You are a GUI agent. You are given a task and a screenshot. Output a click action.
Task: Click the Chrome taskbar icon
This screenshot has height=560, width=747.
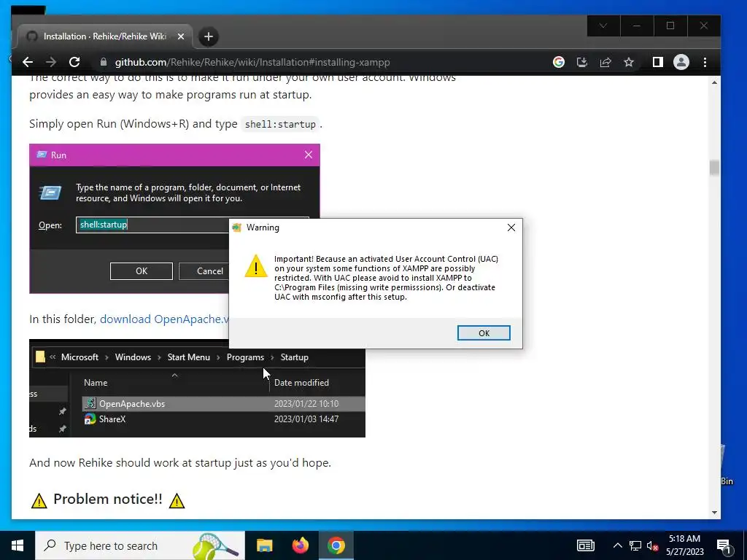point(336,545)
